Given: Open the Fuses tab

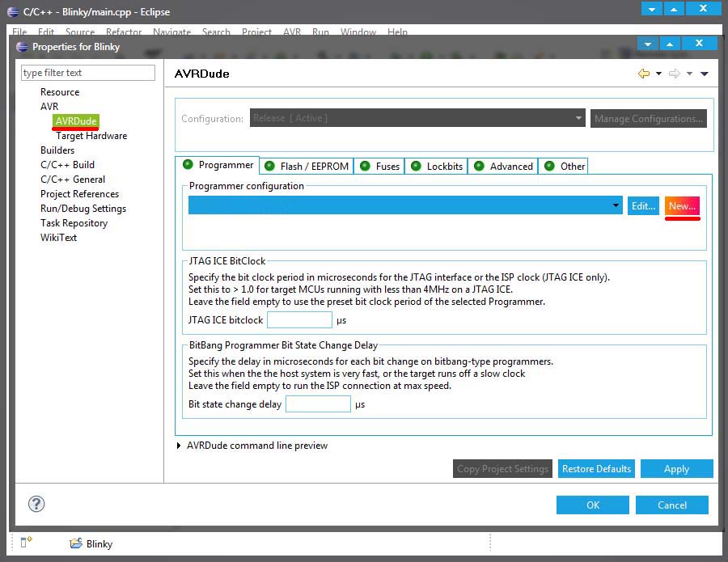Looking at the screenshot, I should [379, 166].
